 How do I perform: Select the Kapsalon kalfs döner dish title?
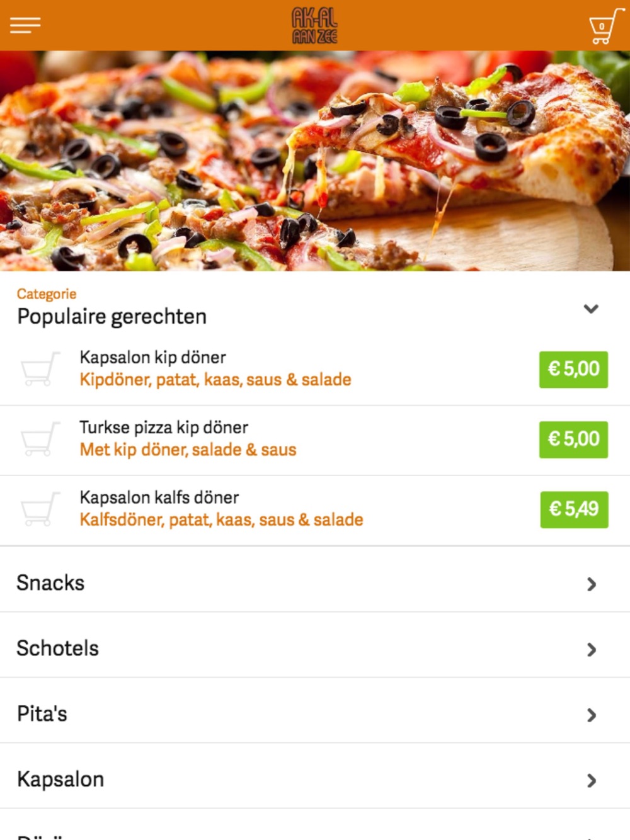click(x=159, y=497)
